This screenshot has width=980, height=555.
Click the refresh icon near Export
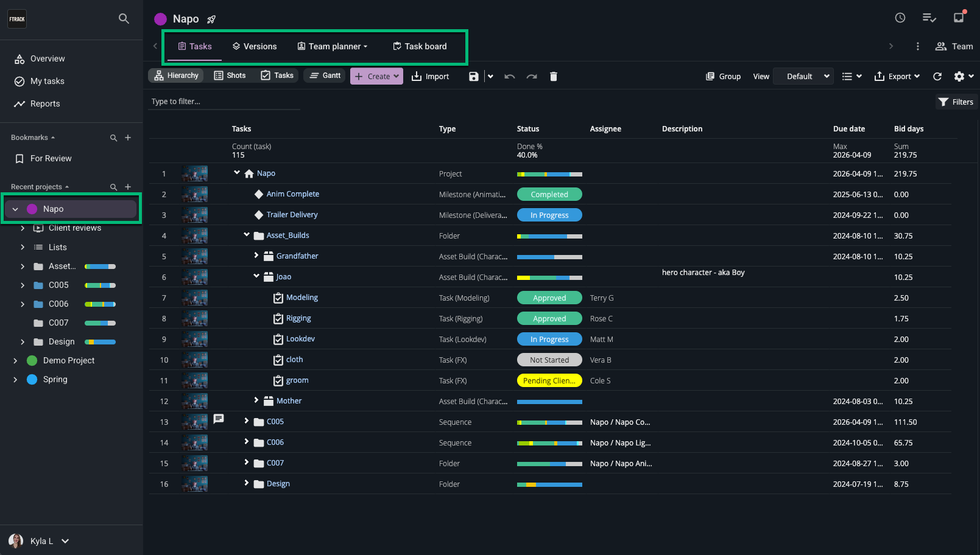pyautogui.click(x=937, y=77)
